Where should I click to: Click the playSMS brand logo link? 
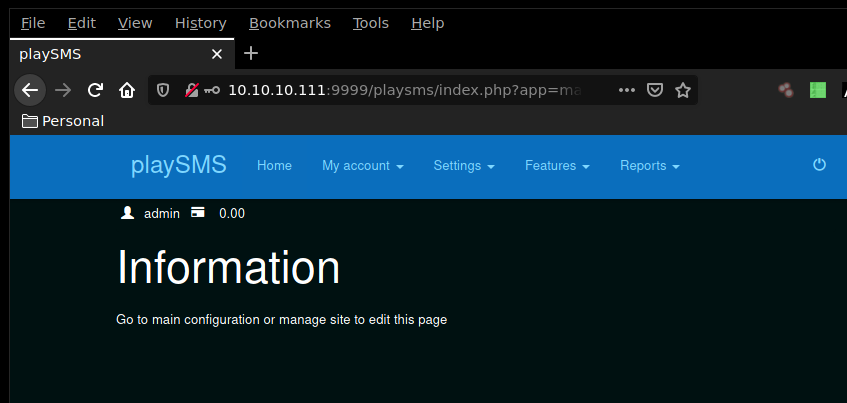point(178,165)
